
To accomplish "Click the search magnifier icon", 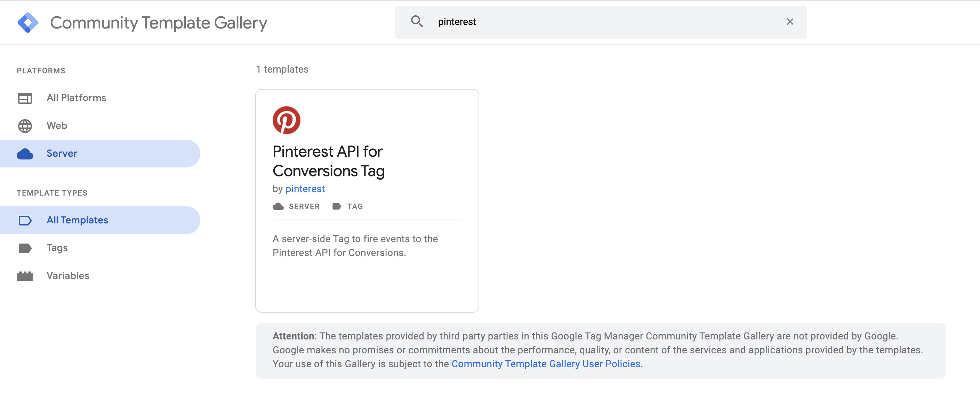I will click(417, 22).
